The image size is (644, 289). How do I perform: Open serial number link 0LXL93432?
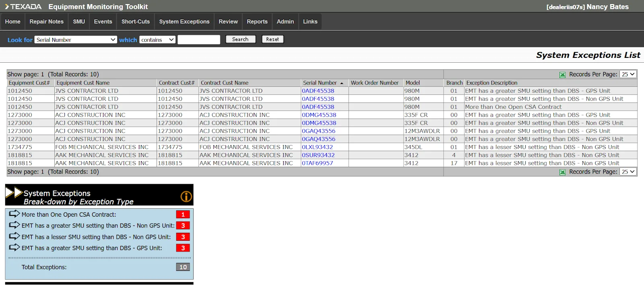317,147
